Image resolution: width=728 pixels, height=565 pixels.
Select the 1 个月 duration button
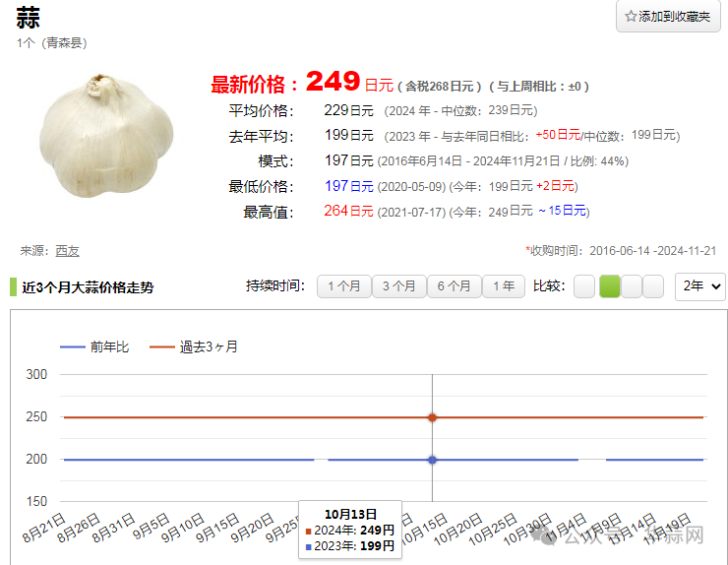344,286
